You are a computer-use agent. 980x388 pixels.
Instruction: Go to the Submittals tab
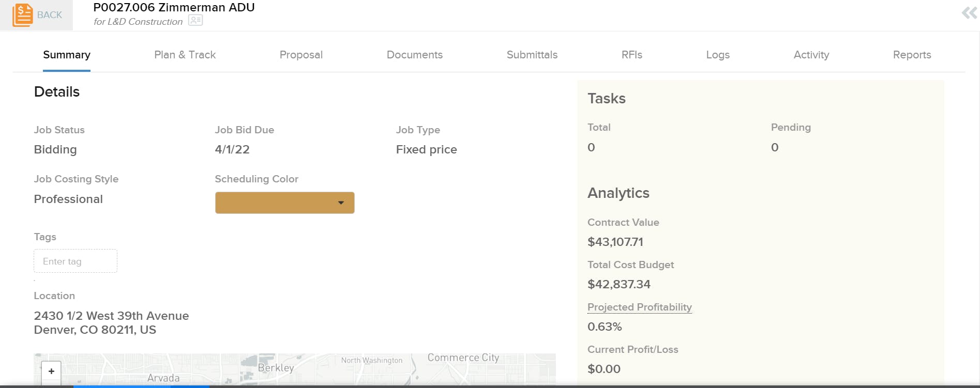pos(532,55)
